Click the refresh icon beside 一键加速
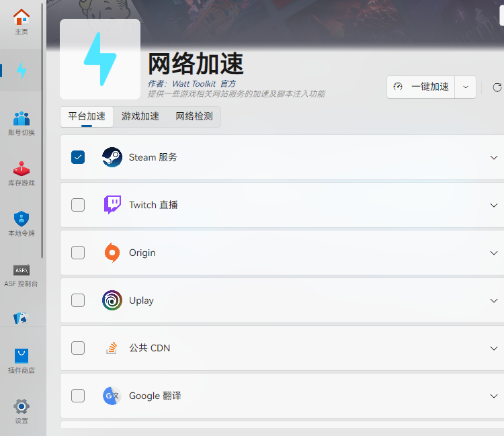The image size is (504, 436). [497, 87]
